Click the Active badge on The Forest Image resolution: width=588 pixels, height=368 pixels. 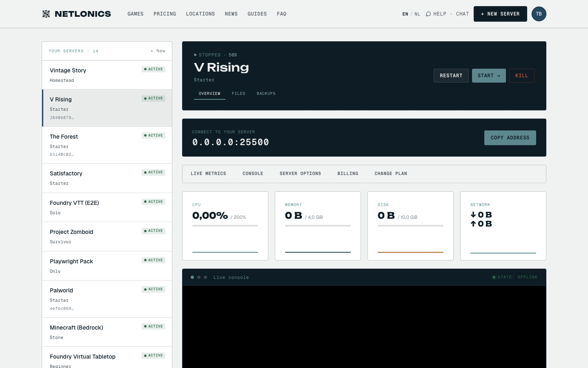click(x=154, y=135)
